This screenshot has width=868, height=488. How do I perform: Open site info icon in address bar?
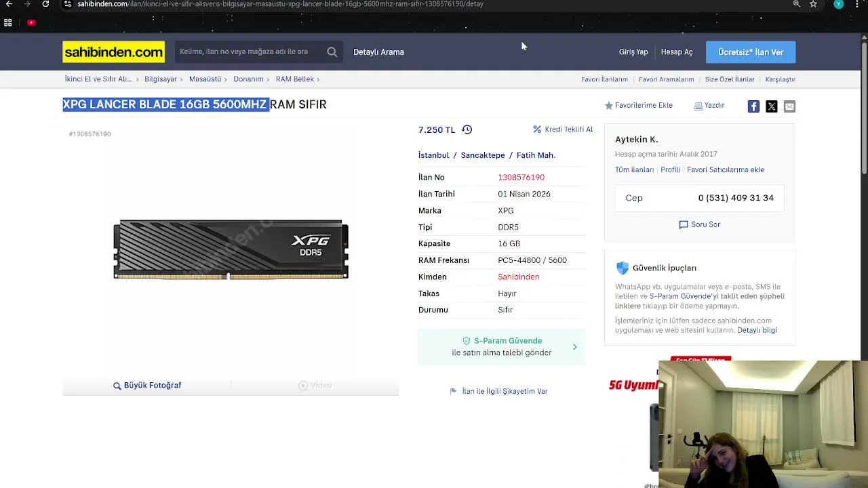pyautogui.click(x=67, y=4)
